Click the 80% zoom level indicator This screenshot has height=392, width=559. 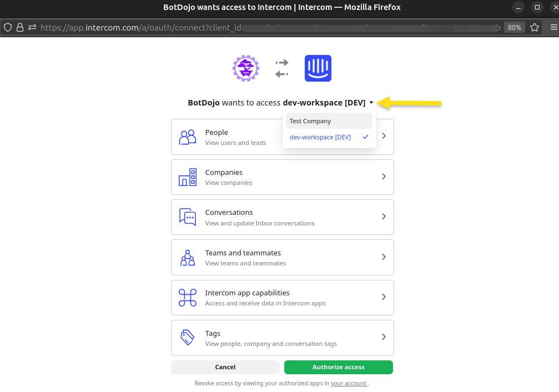pyautogui.click(x=514, y=27)
